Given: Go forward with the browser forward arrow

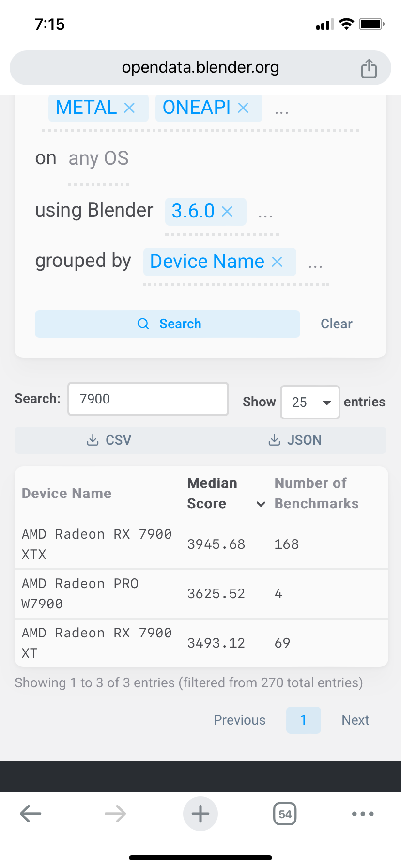Looking at the screenshot, I should pyautogui.click(x=115, y=814).
